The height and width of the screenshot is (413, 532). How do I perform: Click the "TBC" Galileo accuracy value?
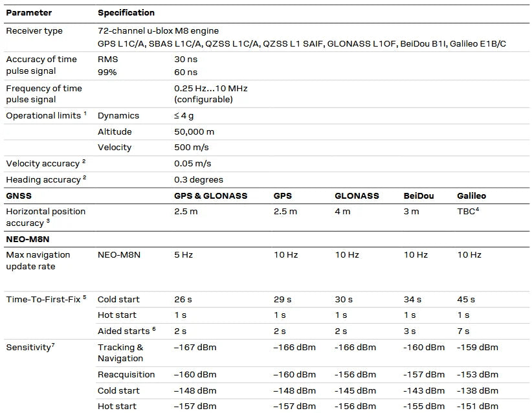467,212
